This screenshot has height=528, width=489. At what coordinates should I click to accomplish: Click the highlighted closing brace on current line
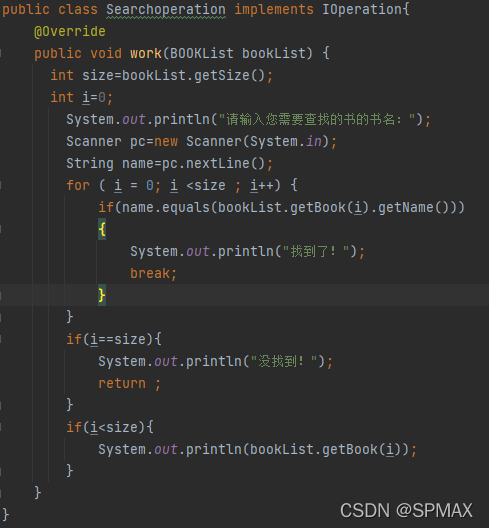102,295
